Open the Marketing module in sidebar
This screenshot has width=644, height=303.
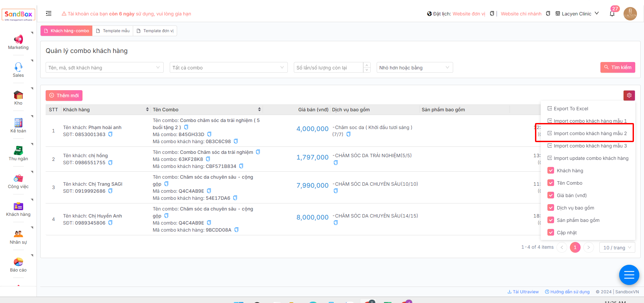[x=18, y=42]
